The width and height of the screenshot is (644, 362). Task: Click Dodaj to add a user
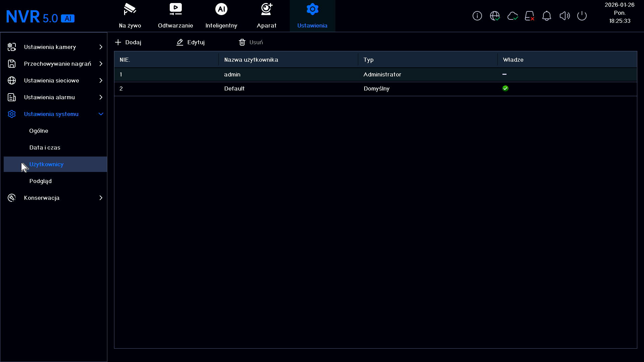(x=128, y=42)
